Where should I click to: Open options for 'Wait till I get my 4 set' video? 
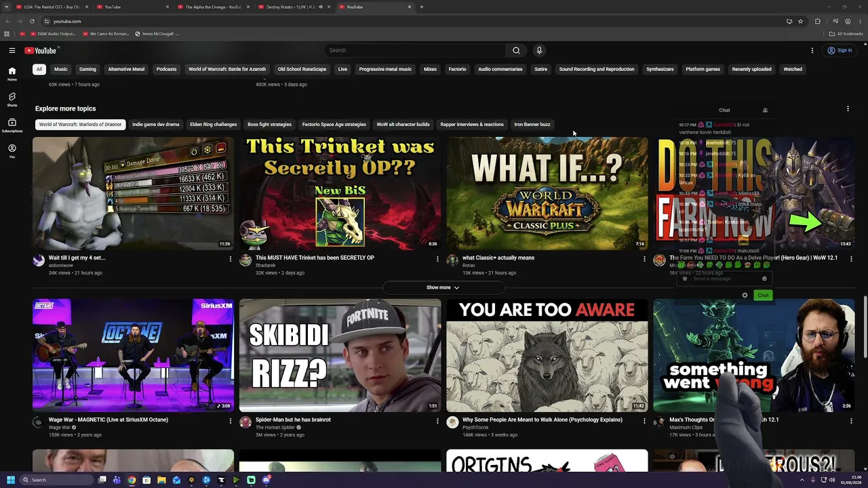pos(231,259)
